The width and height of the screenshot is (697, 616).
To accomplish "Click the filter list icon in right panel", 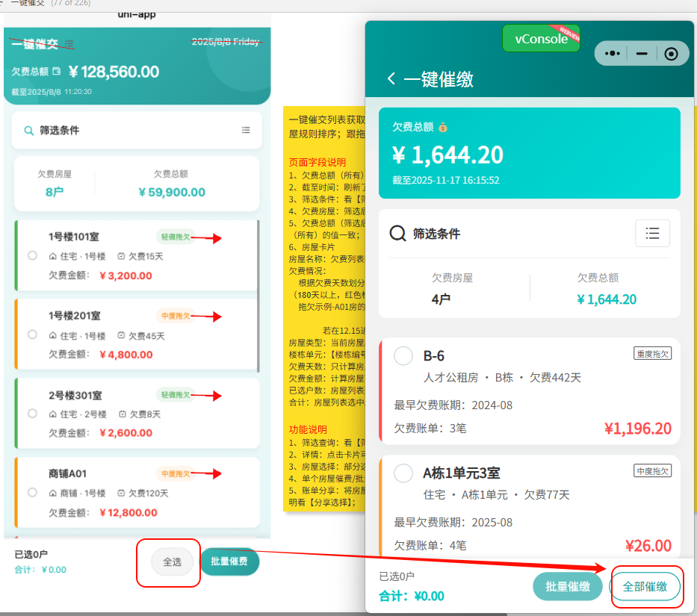I will tap(652, 234).
